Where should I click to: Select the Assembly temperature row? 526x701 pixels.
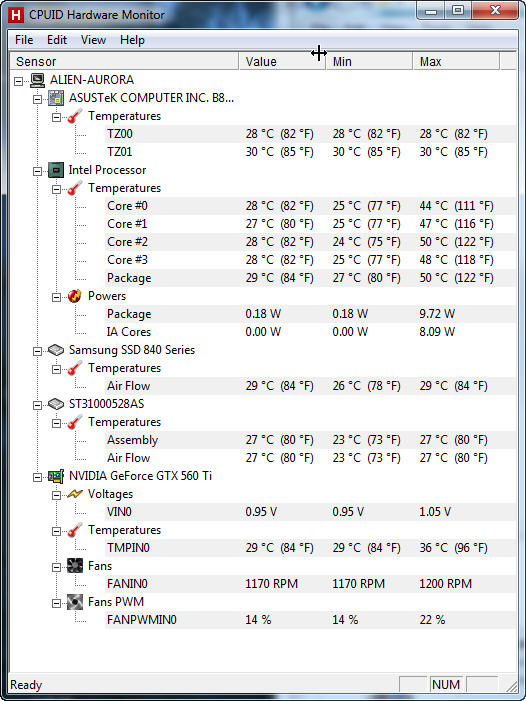[310, 440]
